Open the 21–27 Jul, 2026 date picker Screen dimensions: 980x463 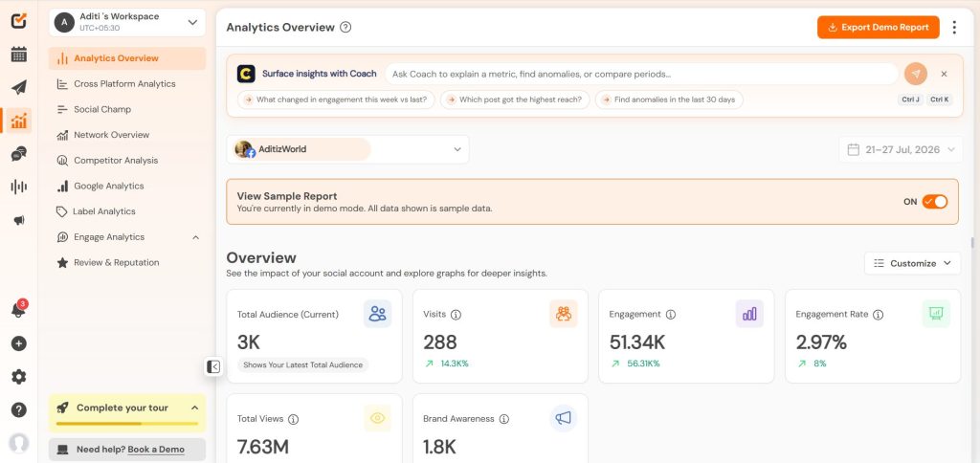(901, 149)
